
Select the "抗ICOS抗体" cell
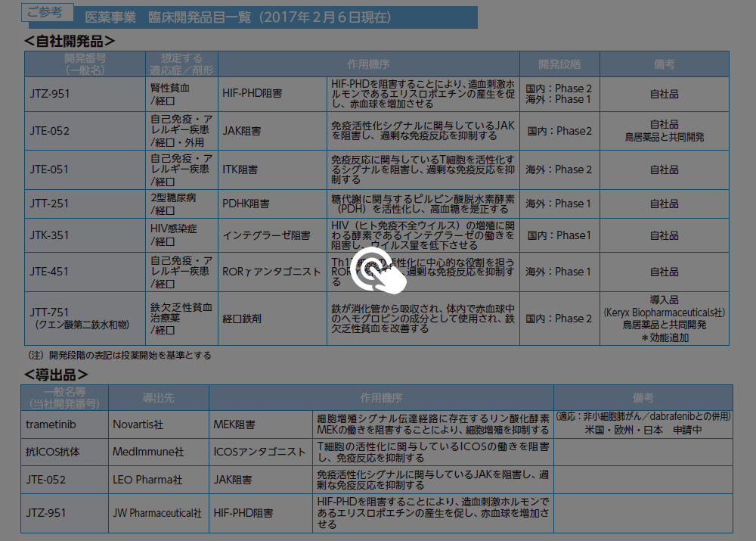coord(64,452)
